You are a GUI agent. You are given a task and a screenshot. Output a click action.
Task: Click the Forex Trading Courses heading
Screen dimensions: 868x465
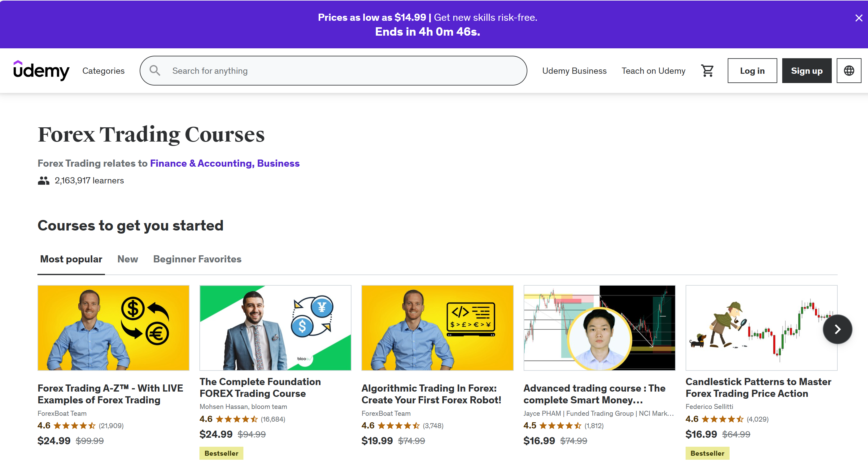tap(151, 134)
